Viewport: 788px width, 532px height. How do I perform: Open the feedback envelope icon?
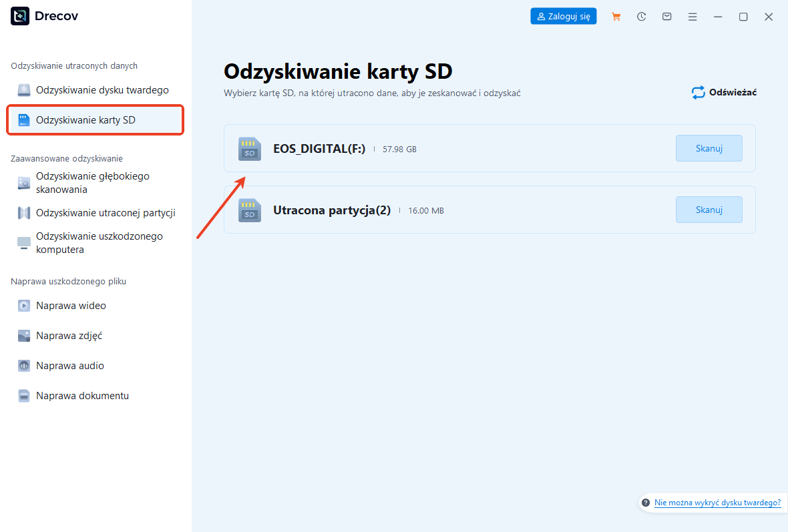666,16
